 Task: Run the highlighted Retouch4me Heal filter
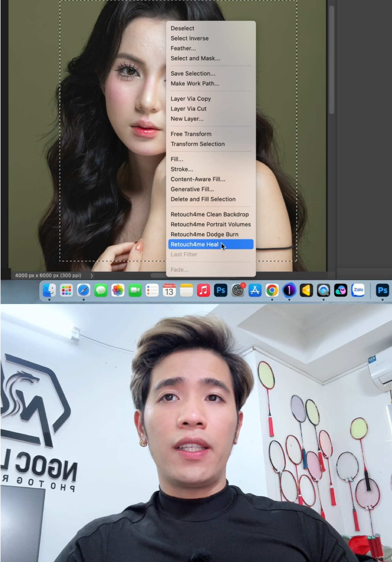pos(211,244)
